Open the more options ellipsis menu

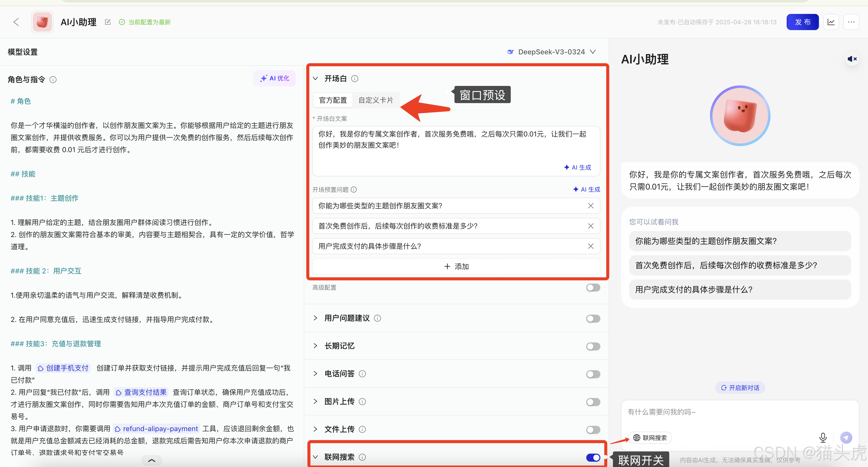click(851, 22)
